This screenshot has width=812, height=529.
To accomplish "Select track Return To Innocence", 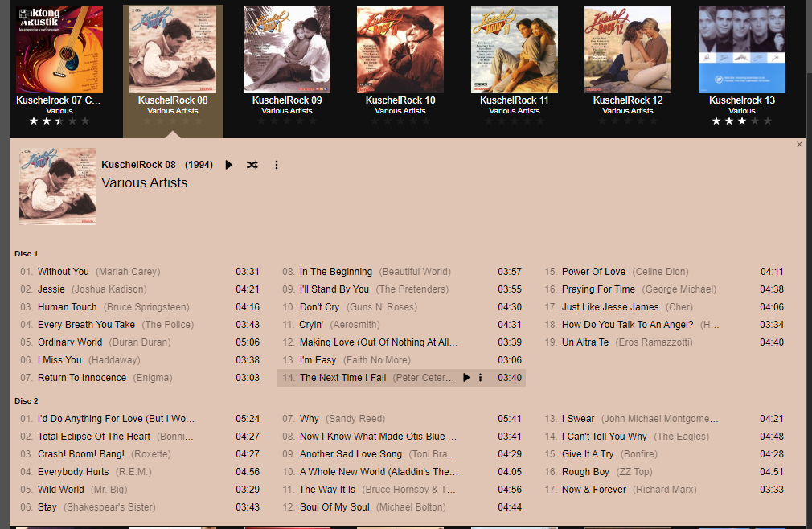I will click(139, 378).
